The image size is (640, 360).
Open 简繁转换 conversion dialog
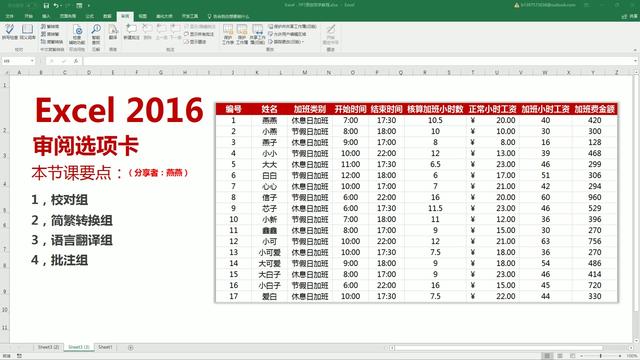(x=52, y=42)
